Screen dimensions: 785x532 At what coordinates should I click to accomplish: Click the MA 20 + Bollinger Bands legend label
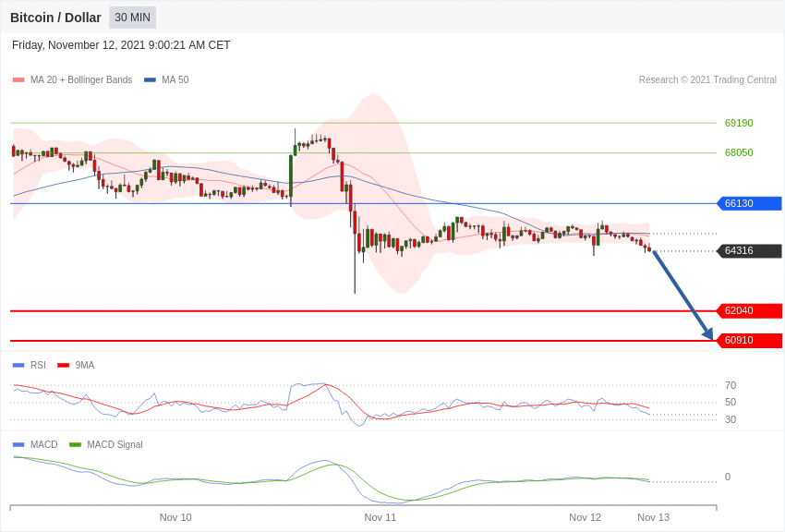(81, 79)
